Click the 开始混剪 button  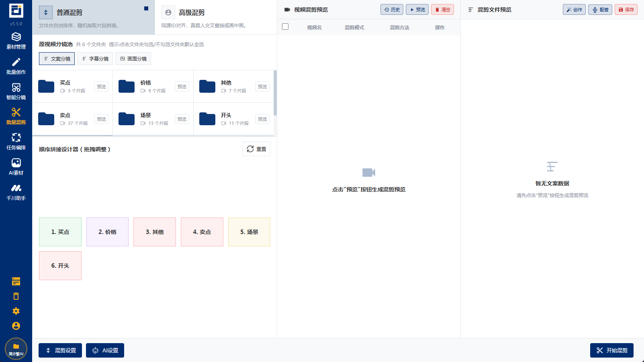(x=611, y=350)
